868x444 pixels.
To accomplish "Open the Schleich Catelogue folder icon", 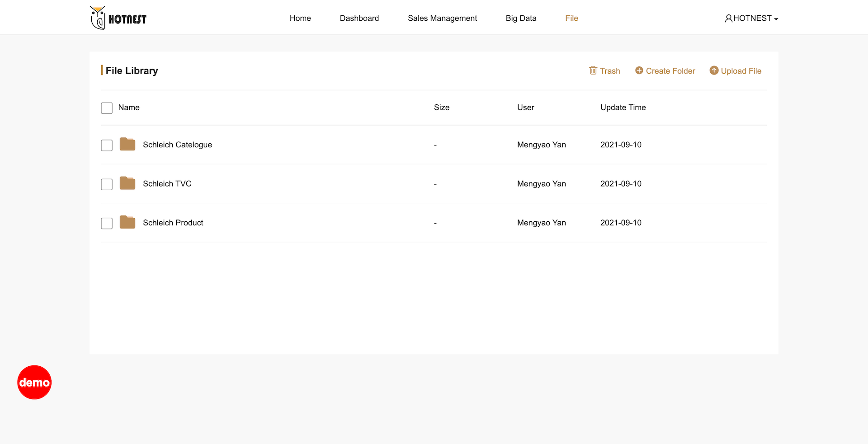I will tap(127, 145).
